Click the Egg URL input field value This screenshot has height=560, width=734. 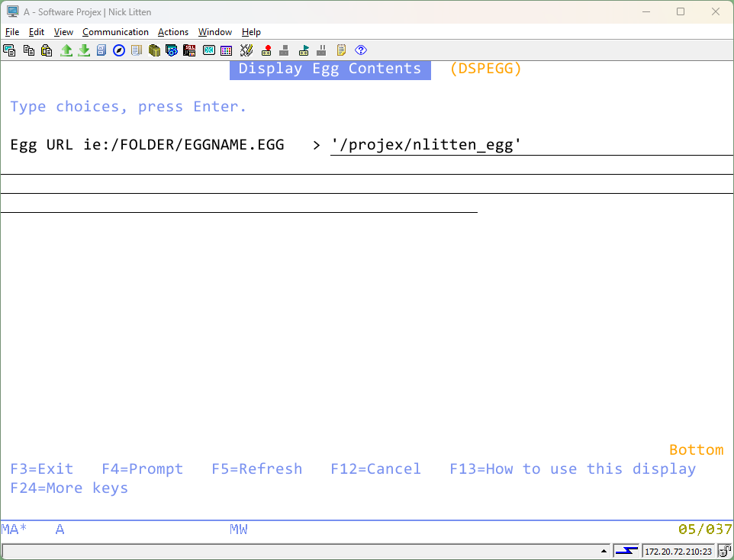click(531, 145)
